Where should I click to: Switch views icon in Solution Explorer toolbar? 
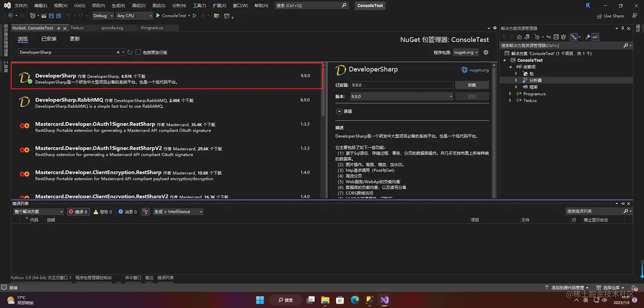[x=527, y=37]
